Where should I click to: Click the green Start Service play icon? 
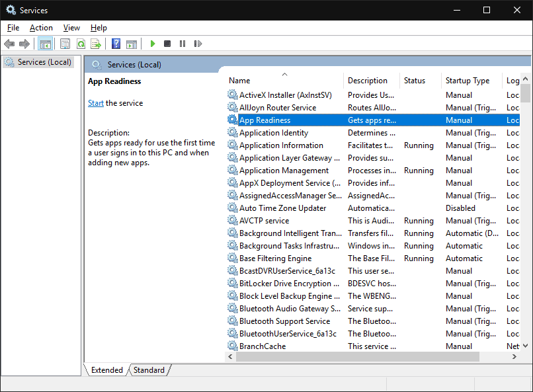[x=153, y=44]
